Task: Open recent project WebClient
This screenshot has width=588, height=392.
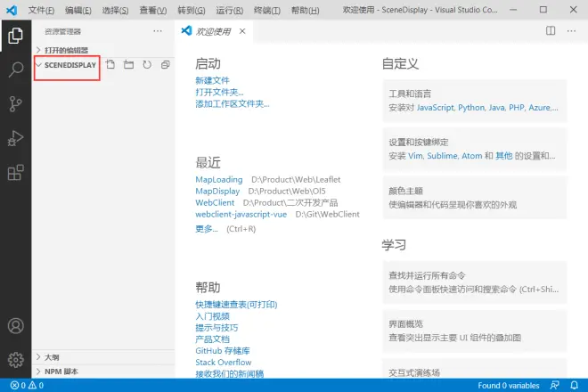Action: click(x=215, y=203)
